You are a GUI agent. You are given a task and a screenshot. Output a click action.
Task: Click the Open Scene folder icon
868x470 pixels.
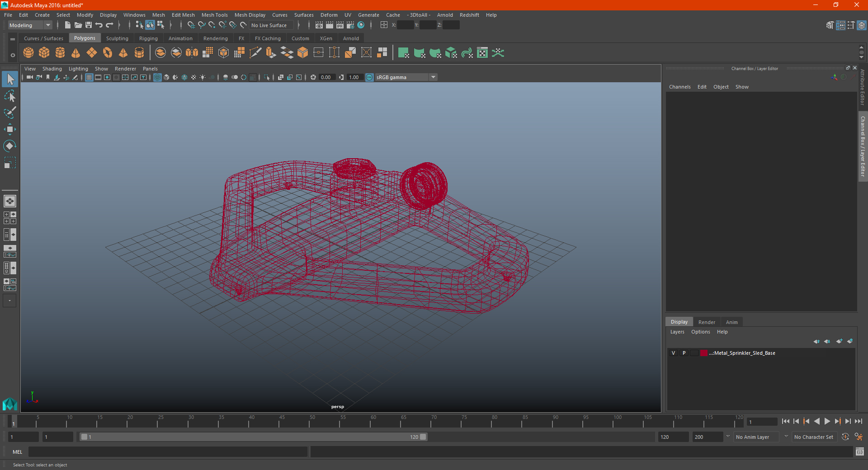pyautogui.click(x=78, y=25)
